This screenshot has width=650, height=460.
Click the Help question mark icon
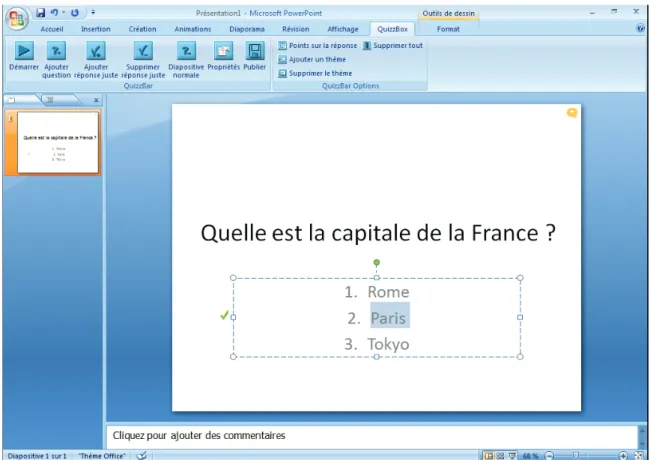640,28
